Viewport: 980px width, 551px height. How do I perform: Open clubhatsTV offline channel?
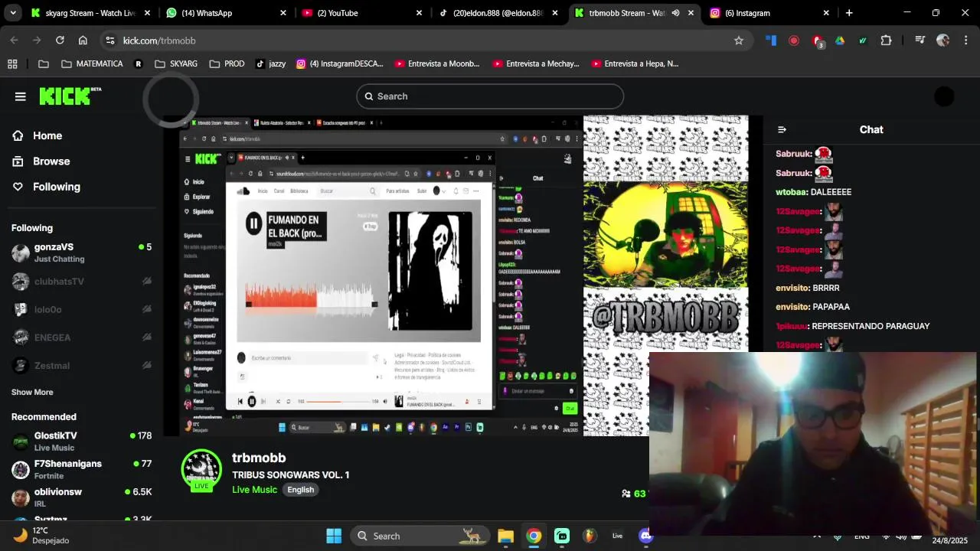(x=81, y=282)
